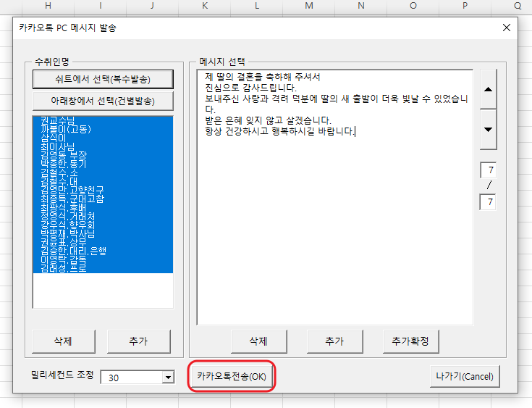Click the millisecond value field showing 30
532x408 pixels.
coord(132,378)
